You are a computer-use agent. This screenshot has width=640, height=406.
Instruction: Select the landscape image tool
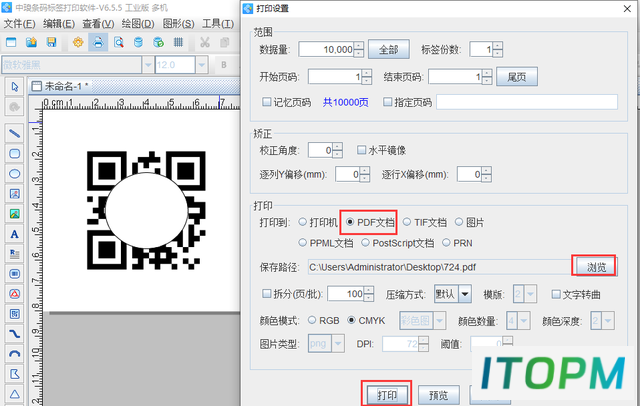(15, 214)
